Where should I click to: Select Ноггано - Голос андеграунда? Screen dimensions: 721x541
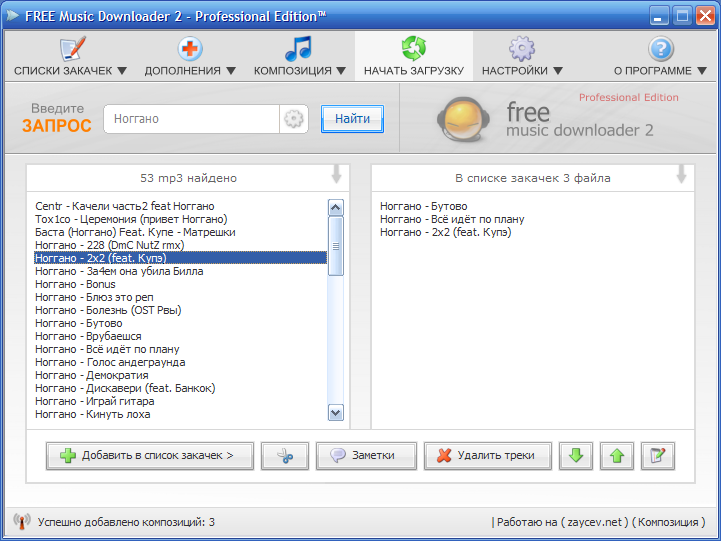(110, 362)
